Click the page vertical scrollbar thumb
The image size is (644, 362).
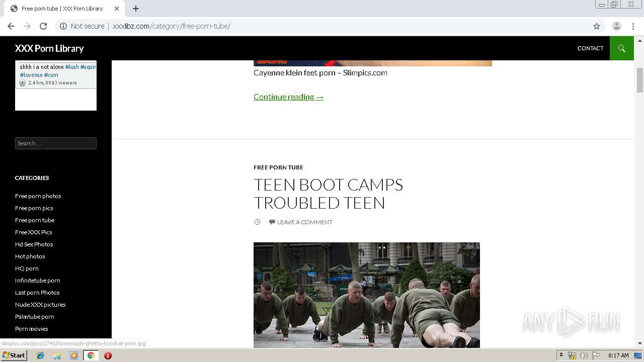(x=640, y=80)
